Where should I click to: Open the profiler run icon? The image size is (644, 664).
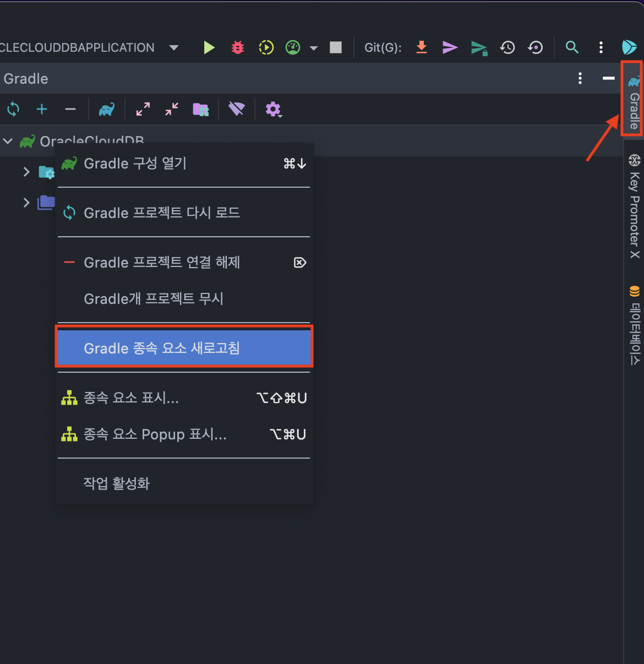click(293, 47)
